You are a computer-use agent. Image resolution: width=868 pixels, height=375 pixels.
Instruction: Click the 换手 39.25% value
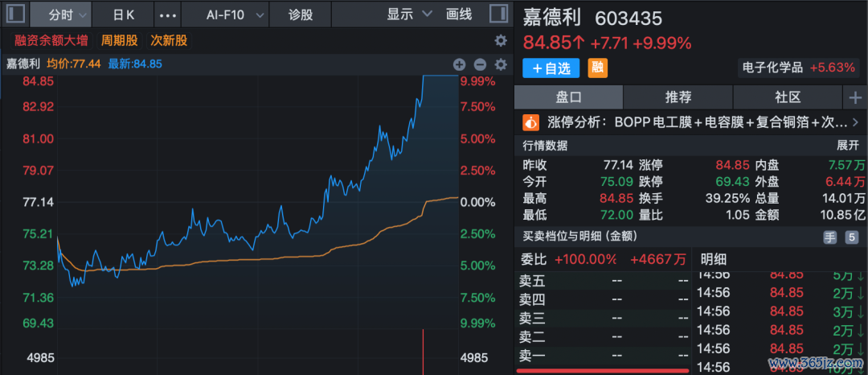pyautogui.click(x=727, y=198)
